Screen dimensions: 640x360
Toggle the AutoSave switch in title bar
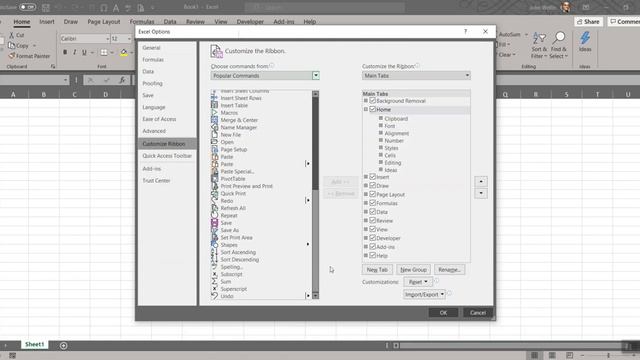pyautogui.click(x=27, y=7)
